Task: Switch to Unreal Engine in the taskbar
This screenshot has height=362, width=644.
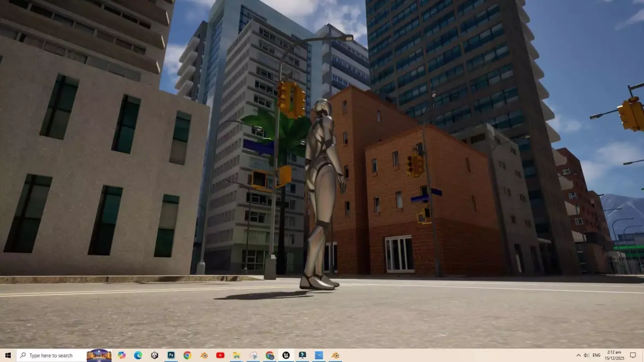Action: 286,356
